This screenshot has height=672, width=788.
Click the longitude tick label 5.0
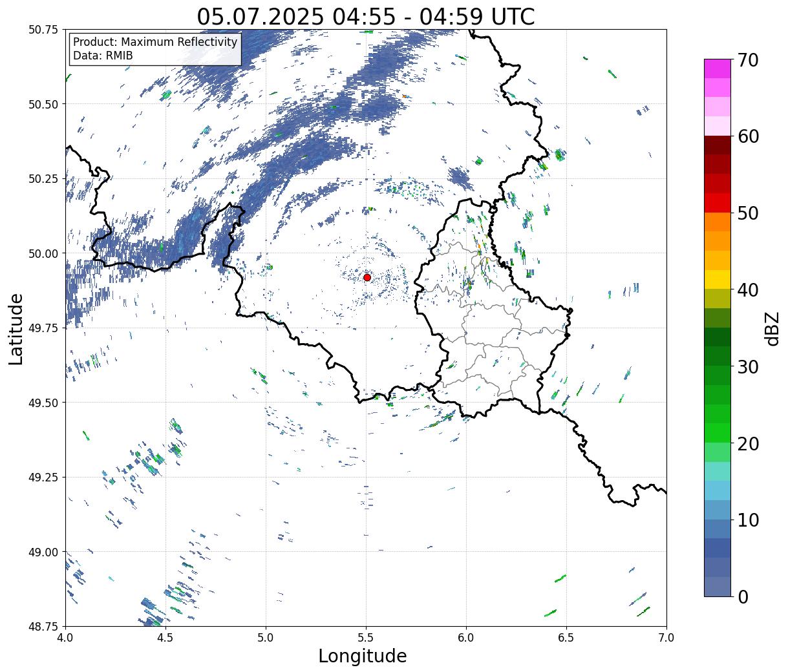tap(266, 637)
